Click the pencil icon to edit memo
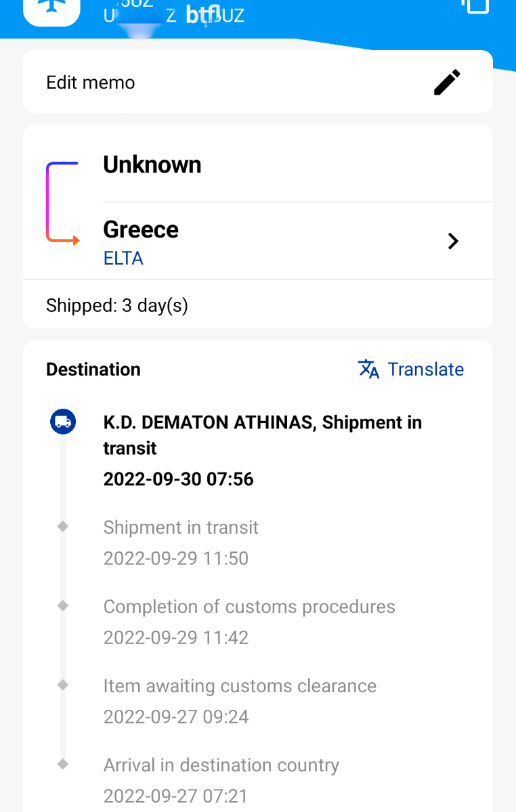This screenshot has height=812, width=516. pos(447,83)
